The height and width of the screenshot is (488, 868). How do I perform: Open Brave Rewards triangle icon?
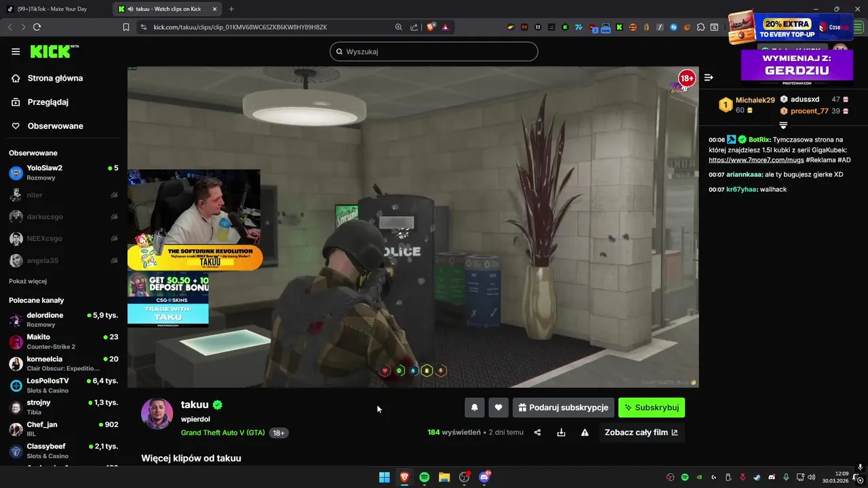pos(446,27)
